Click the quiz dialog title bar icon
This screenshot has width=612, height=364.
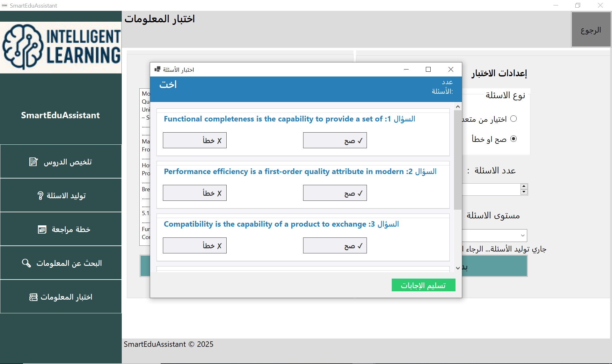click(157, 69)
